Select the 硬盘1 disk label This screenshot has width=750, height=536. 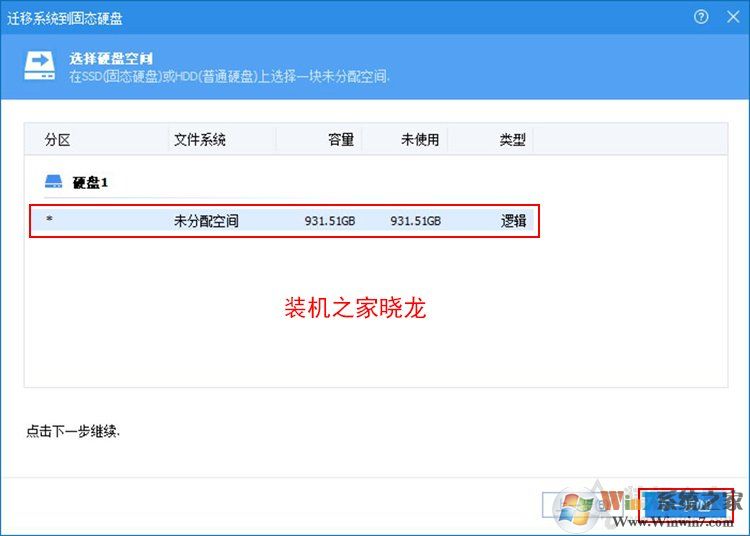coord(90,182)
